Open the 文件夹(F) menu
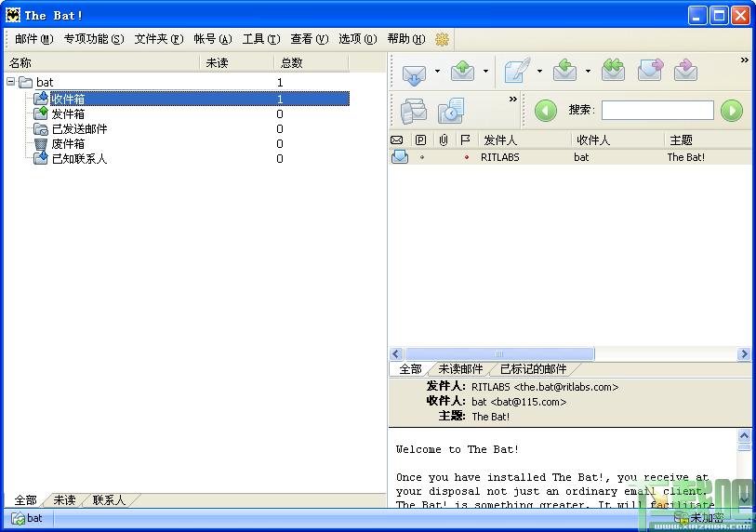 [x=159, y=39]
